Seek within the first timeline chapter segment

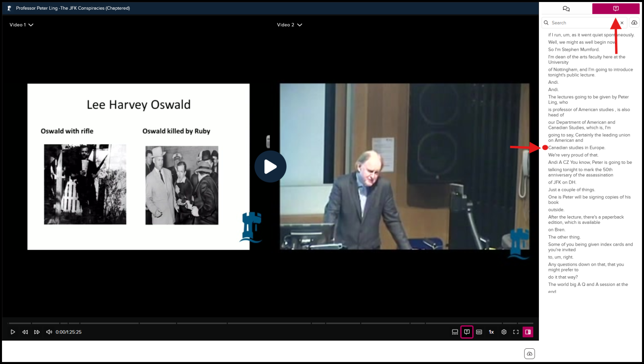coord(19,323)
